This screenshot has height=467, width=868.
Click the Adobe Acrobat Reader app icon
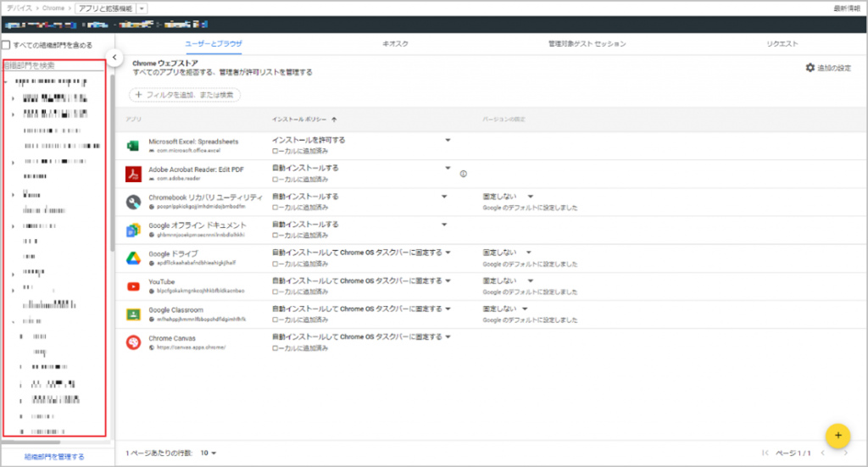133,174
